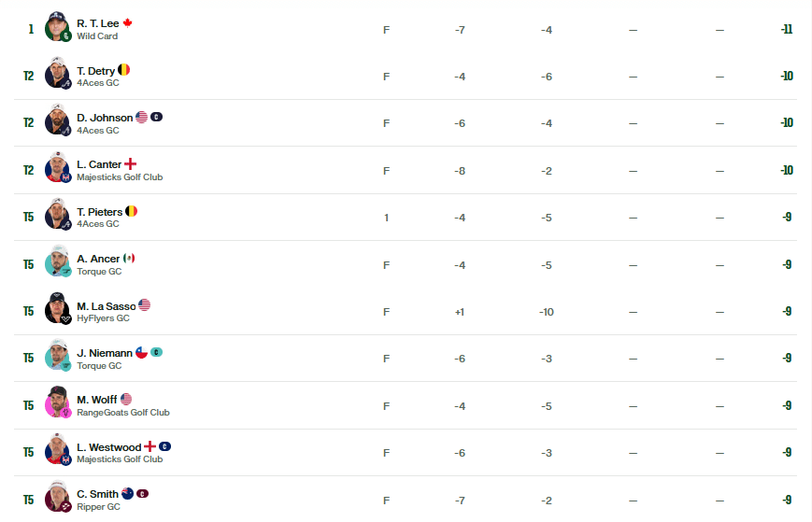Screen dimensions: 812x522
Task: Open R. T. Lee's player photo
Action: 58,26
